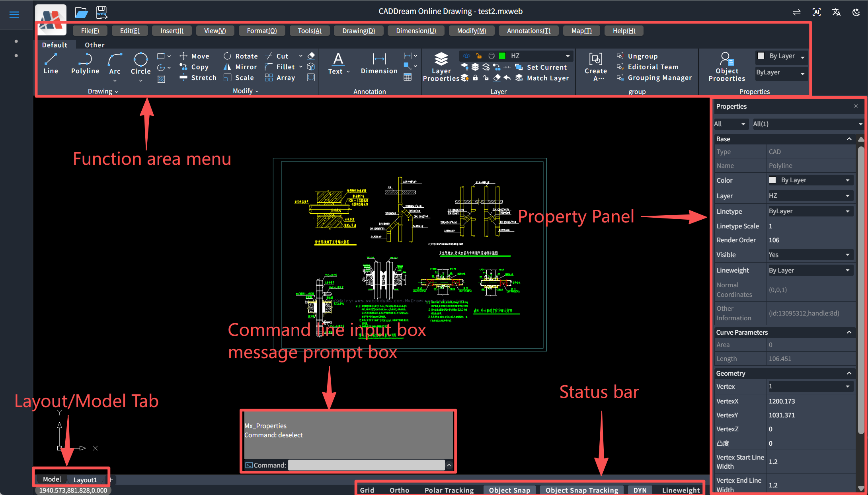Use the Copy modify tool
This screenshot has height=495, width=868.
(194, 67)
